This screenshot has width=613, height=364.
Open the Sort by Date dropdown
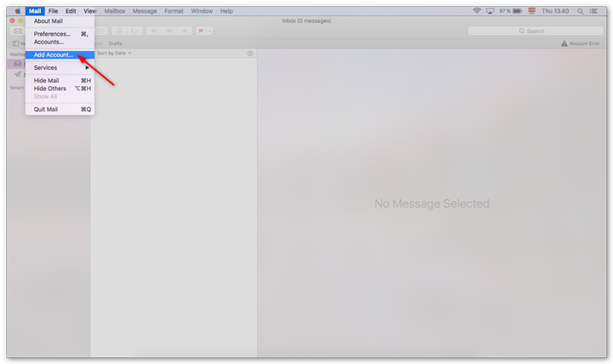(114, 53)
